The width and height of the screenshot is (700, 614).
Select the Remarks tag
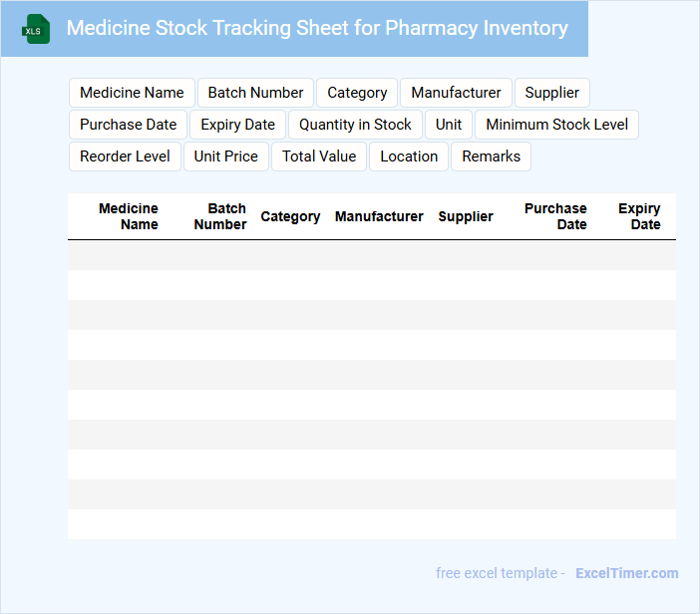point(491,156)
